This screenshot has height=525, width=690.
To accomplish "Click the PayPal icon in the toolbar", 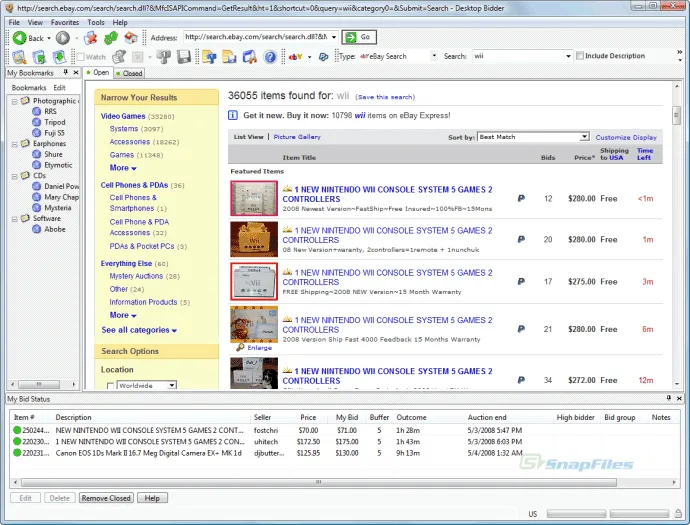I will coord(323,57).
